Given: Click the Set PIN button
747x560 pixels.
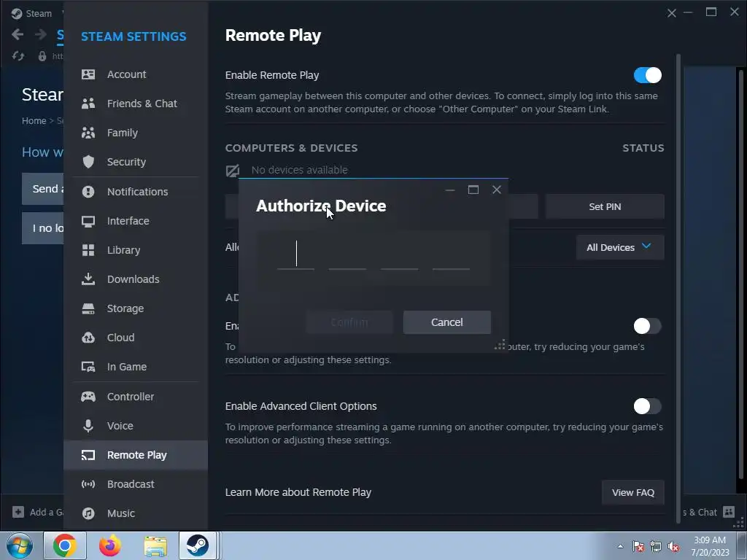Looking at the screenshot, I should tap(605, 206).
